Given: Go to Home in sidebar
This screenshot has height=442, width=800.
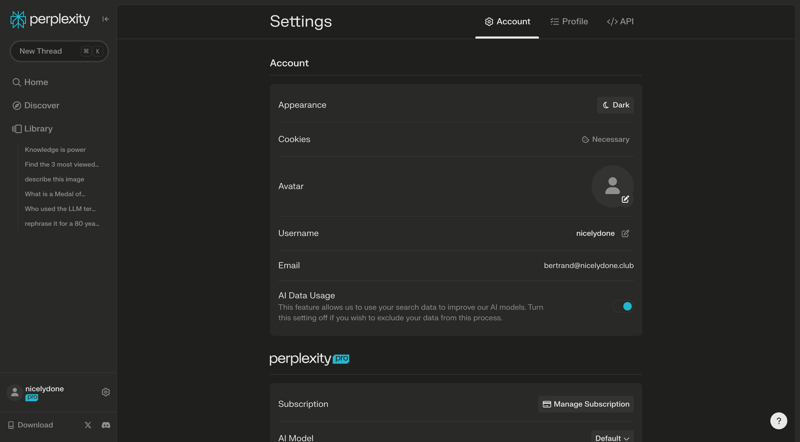Looking at the screenshot, I should (30, 82).
